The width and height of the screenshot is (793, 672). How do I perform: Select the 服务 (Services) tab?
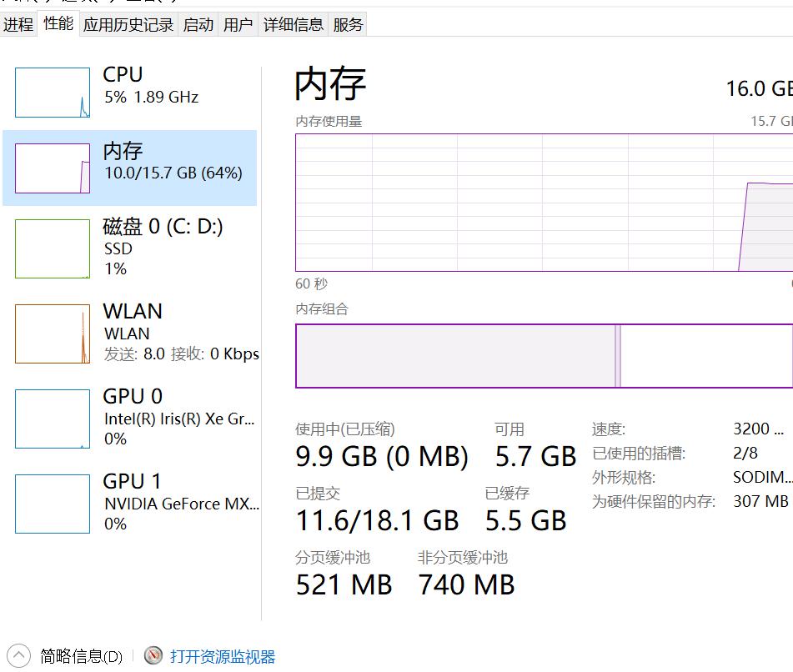click(x=350, y=24)
